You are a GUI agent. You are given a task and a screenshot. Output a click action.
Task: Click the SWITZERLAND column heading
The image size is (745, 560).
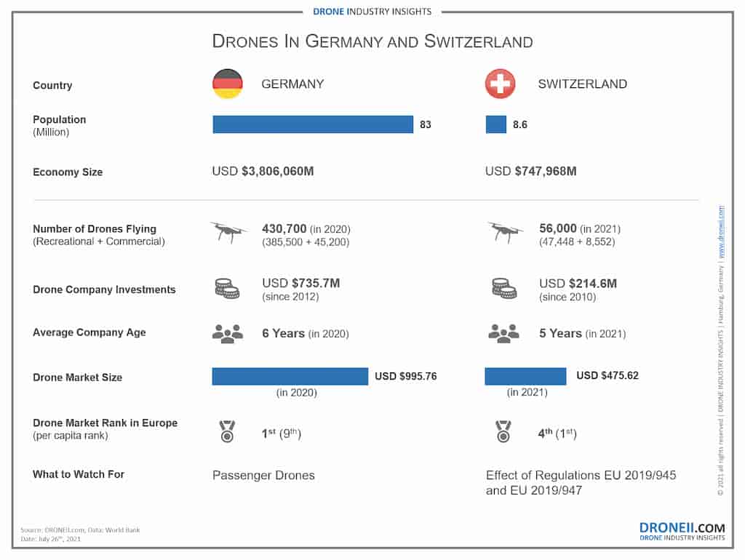tap(583, 84)
